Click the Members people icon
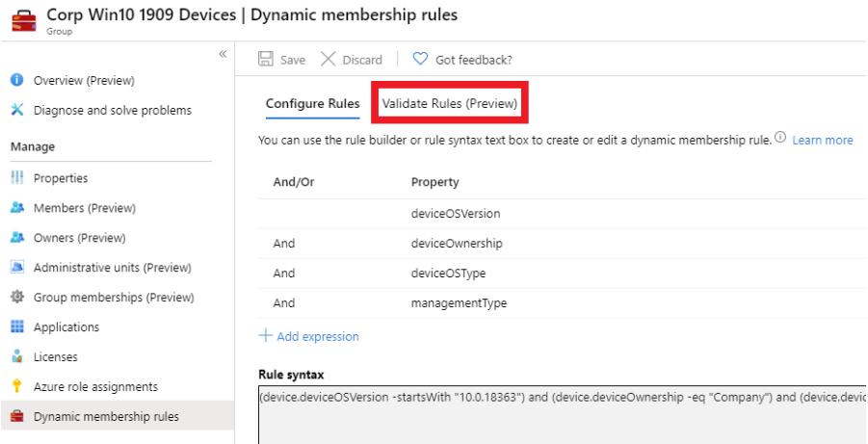This screenshot has height=444, width=868. [17, 208]
